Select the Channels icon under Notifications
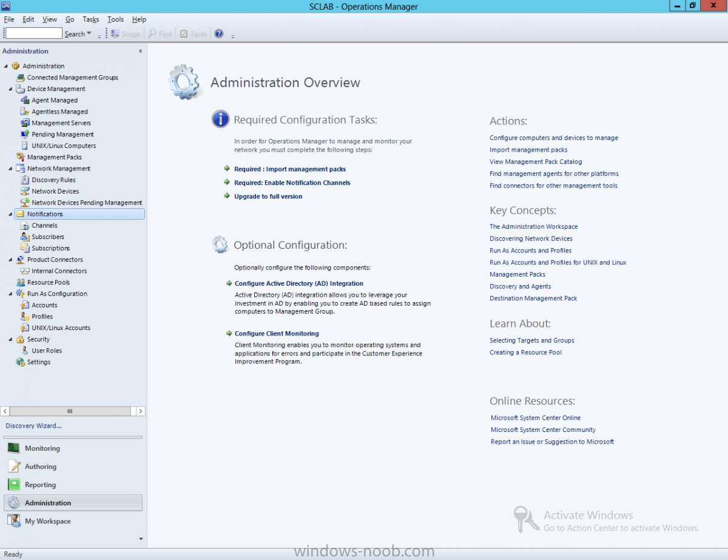 [x=25, y=225]
